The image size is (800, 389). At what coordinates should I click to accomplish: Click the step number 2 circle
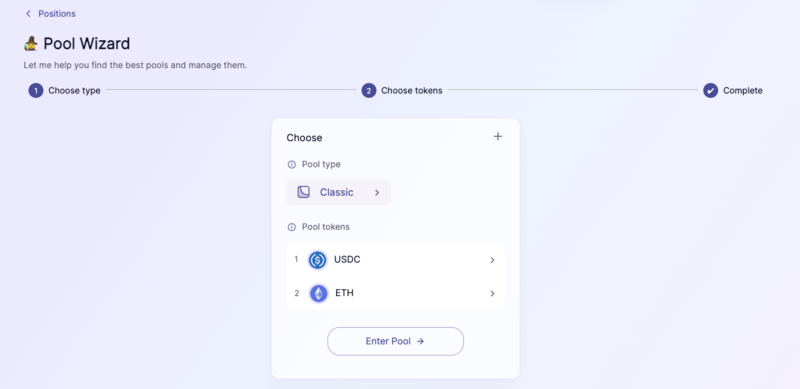coord(369,90)
